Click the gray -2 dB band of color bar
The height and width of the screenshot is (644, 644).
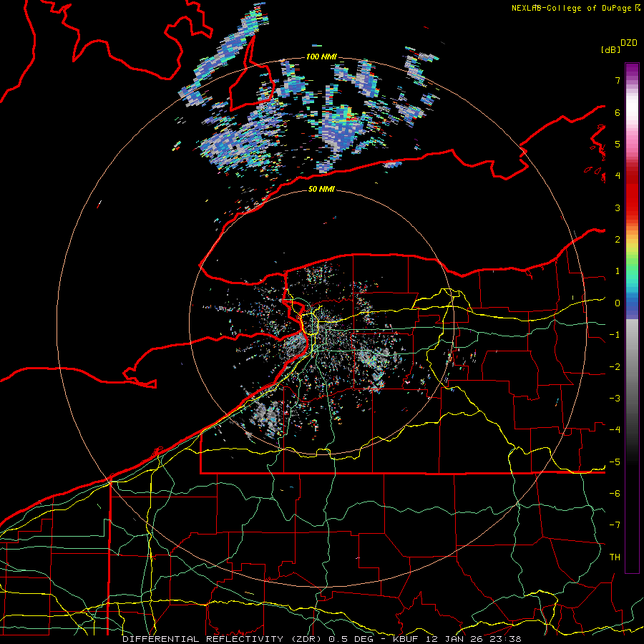pyautogui.click(x=632, y=367)
